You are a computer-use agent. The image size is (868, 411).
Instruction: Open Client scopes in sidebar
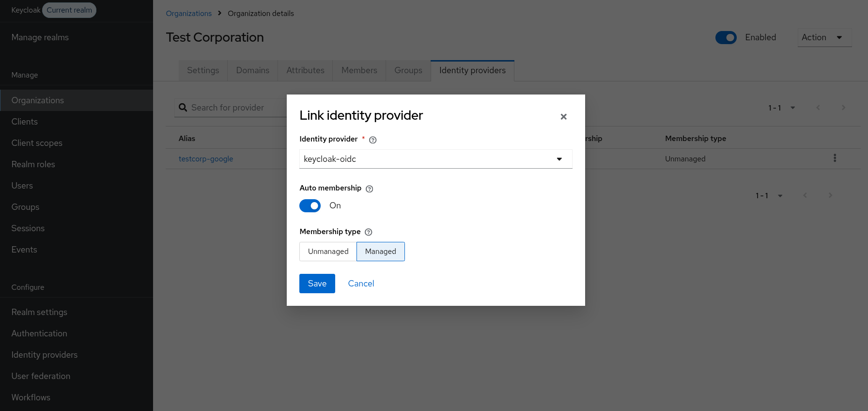click(77, 143)
